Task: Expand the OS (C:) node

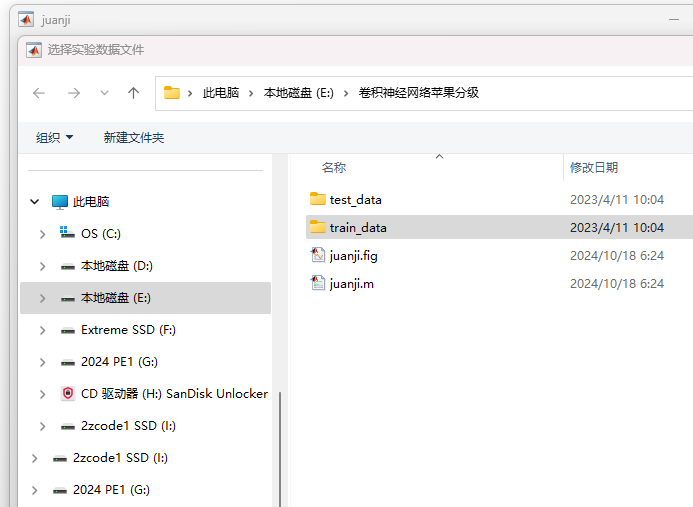Action: (x=42, y=234)
